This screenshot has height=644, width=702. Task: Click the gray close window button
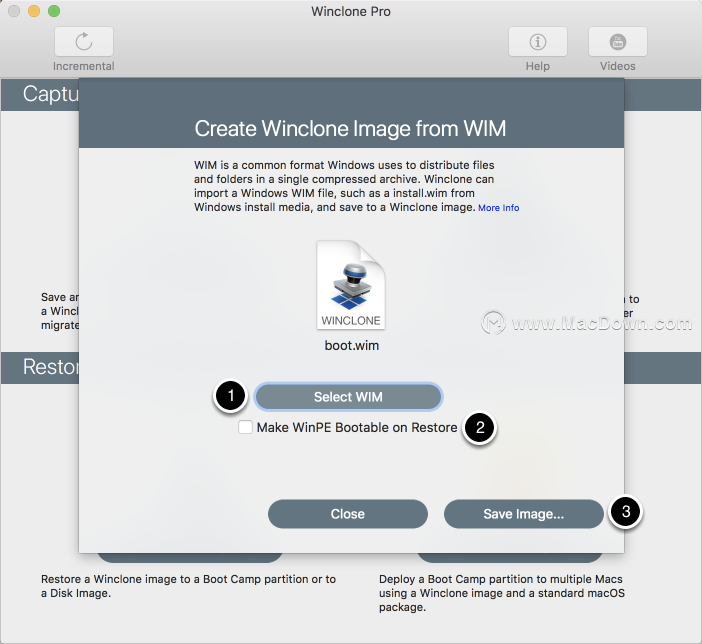tap(14, 11)
